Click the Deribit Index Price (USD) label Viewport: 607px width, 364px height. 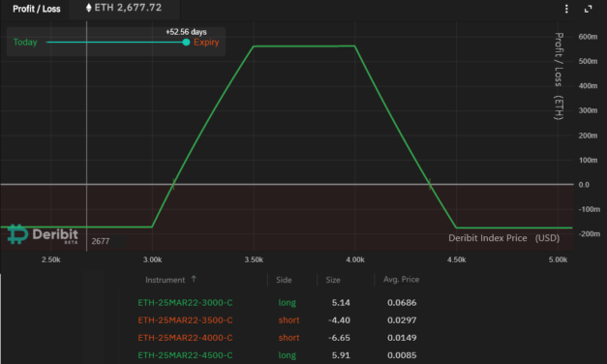504,238
